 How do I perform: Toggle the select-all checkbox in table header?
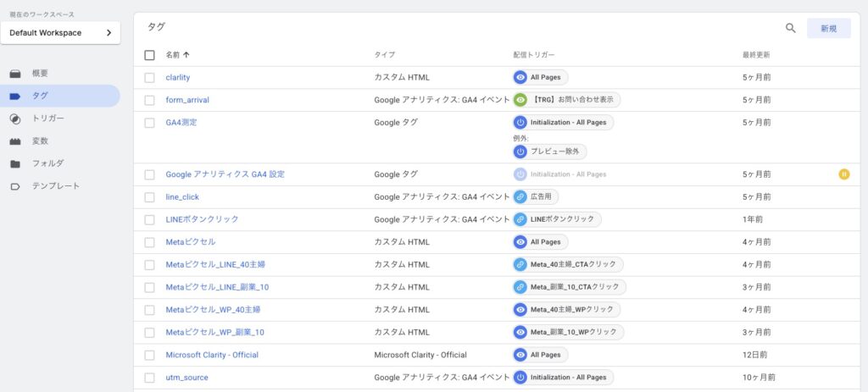149,55
